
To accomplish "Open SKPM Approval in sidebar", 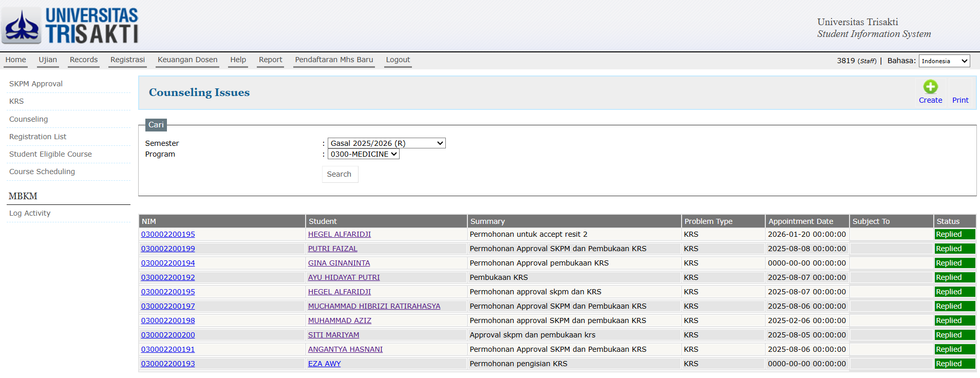I will (36, 84).
